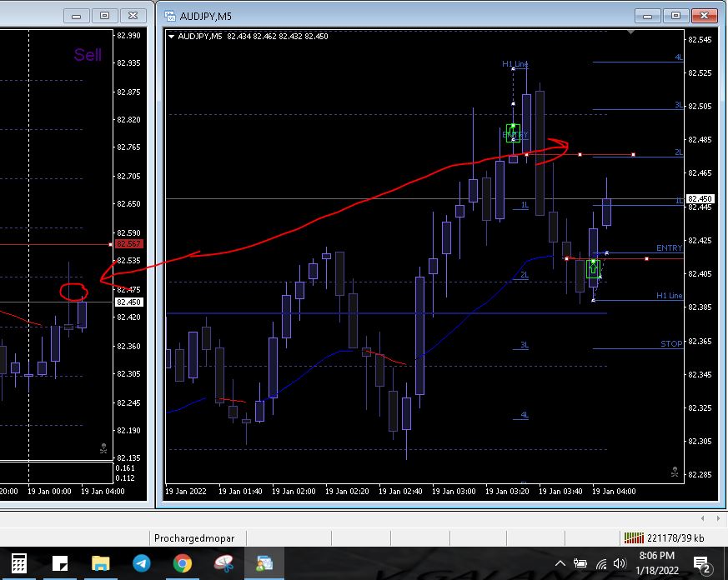Click the 82.285 price on the AUDJPY scale
This screenshot has width=728, height=580.
point(699,475)
